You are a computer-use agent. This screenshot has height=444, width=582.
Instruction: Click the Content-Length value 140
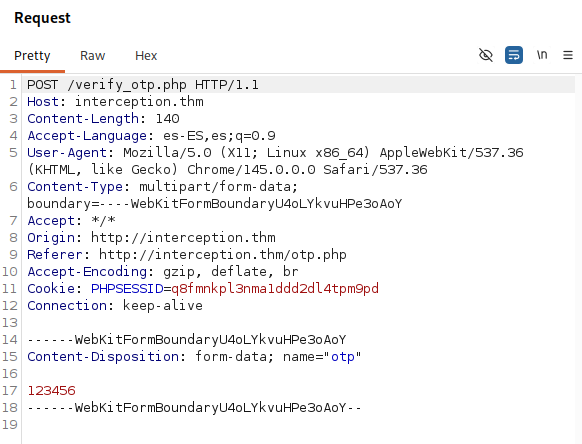point(167,118)
